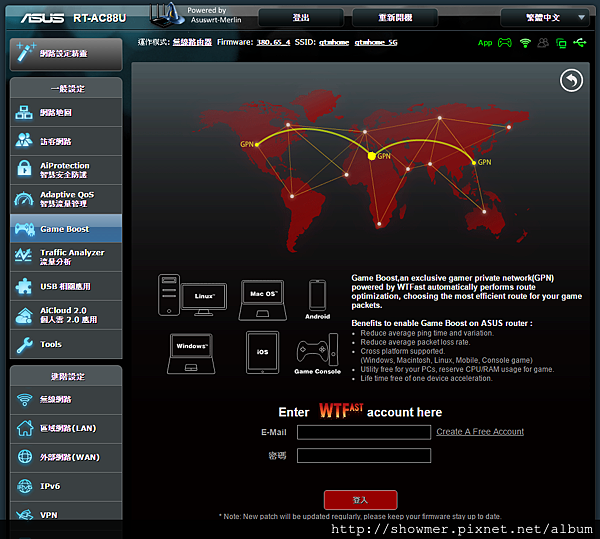This screenshot has height=539, width=600.
Task: Click the red login (登入) button
Action: click(x=360, y=500)
